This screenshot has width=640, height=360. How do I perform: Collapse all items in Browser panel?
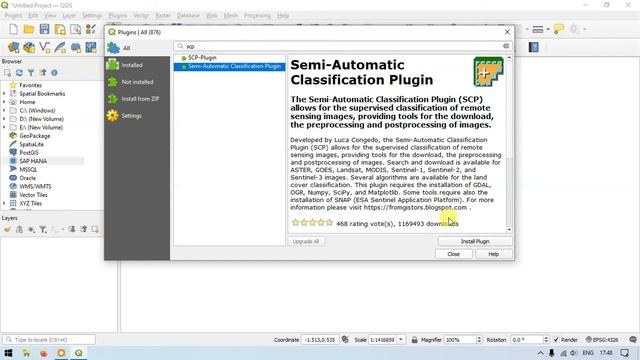coord(43,73)
